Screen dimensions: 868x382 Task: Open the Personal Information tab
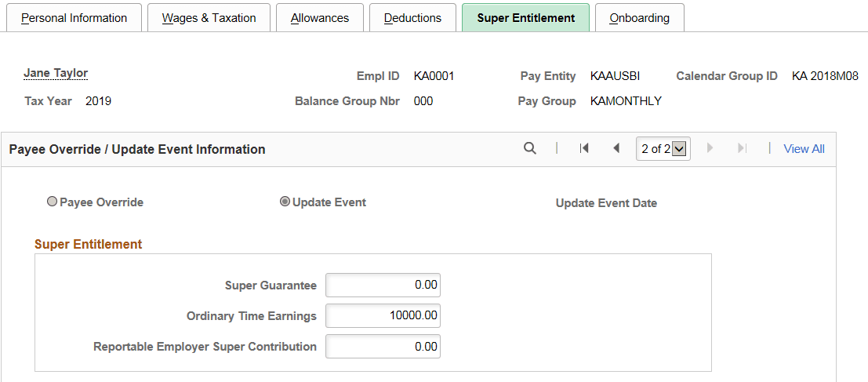(x=74, y=18)
